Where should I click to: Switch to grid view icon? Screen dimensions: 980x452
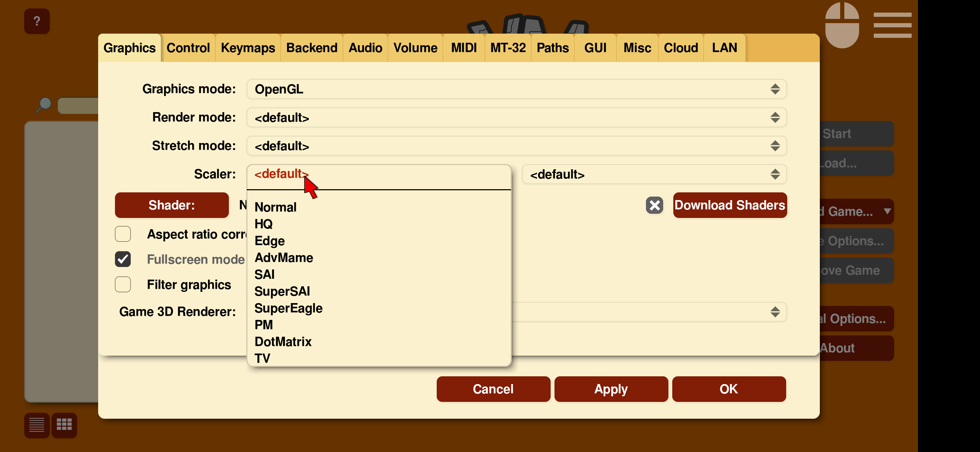(64, 425)
